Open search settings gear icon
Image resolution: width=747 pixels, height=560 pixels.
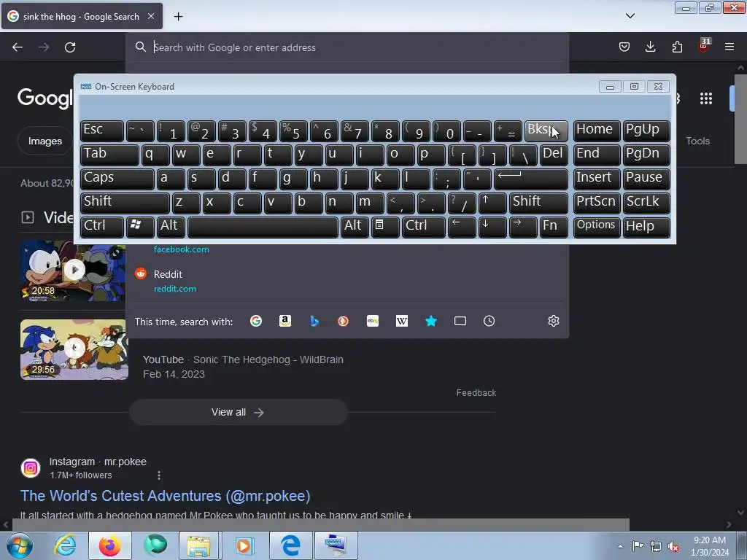pos(553,321)
